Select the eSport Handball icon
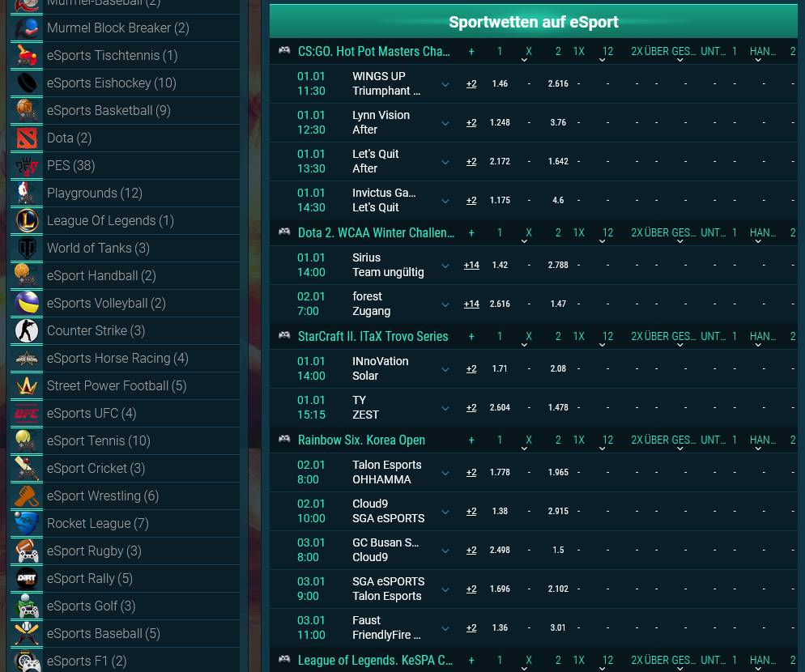Image resolution: width=805 pixels, height=672 pixels. pos(27,275)
